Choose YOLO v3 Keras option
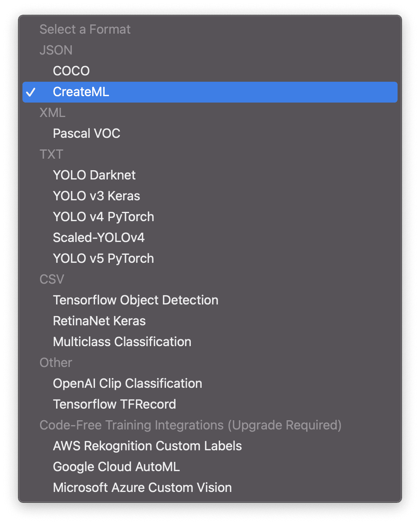 click(x=96, y=196)
